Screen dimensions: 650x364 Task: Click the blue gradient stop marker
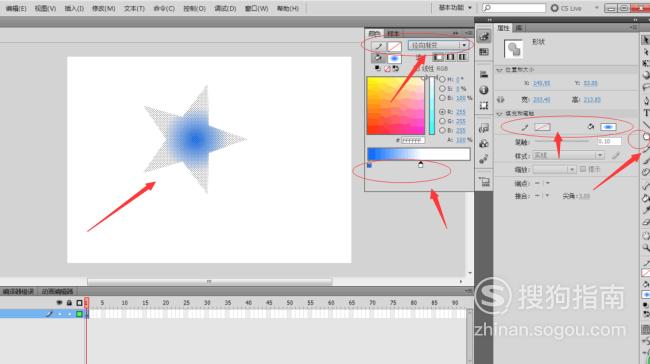point(369,165)
